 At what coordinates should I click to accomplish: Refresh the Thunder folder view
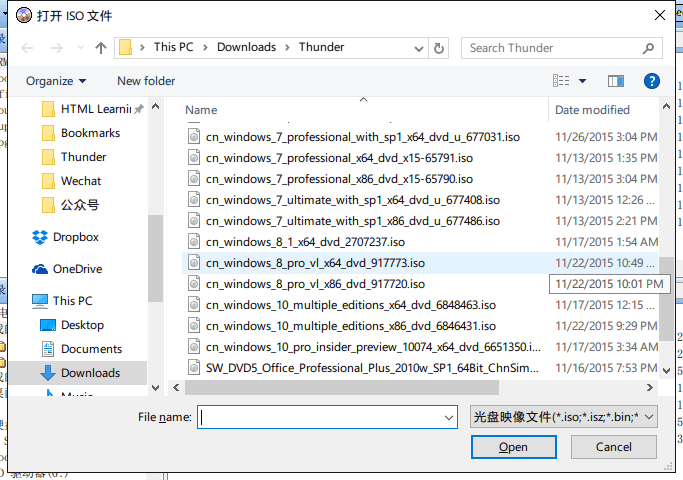point(439,48)
